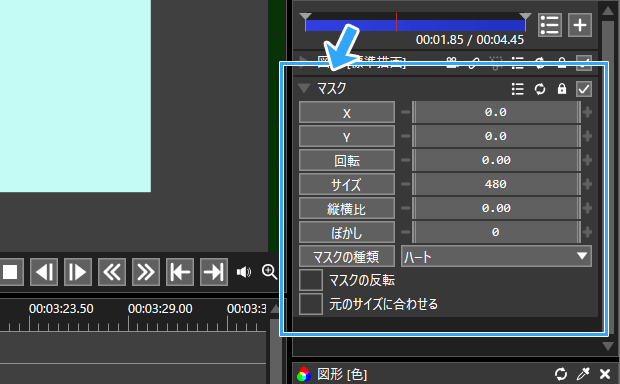This screenshot has height=384, width=620.
Task: Increase サイズ value with plus stepper
Action: [x=587, y=184]
